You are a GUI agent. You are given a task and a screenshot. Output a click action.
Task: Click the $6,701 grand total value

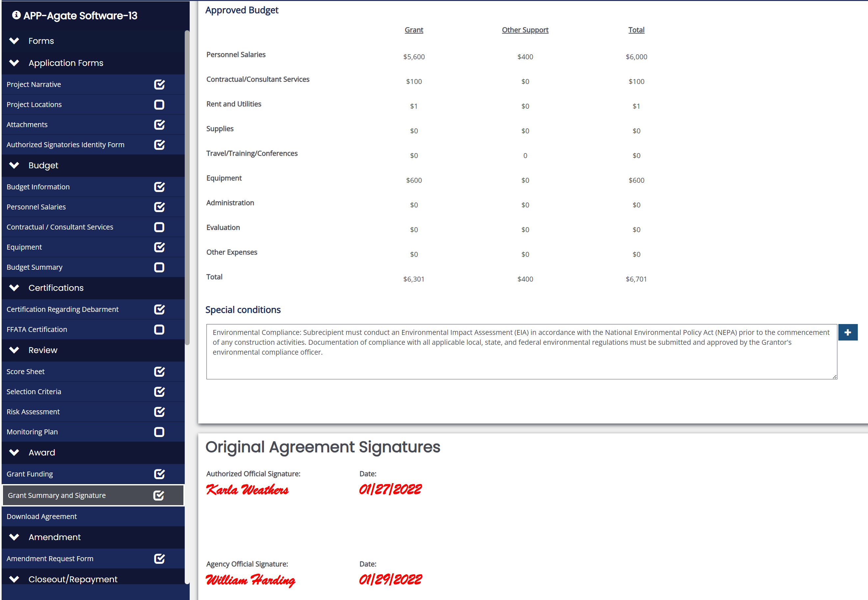[636, 279]
